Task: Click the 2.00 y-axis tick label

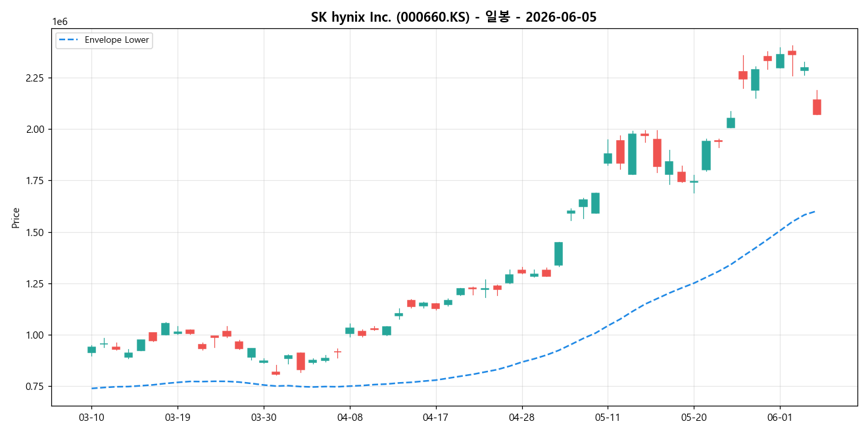Action: pos(35,129)
